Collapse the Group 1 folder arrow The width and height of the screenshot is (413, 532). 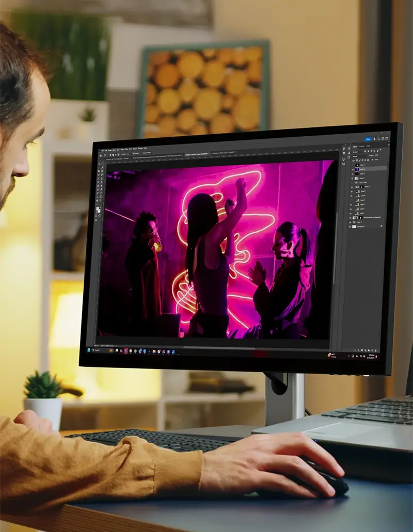point(355,187)
